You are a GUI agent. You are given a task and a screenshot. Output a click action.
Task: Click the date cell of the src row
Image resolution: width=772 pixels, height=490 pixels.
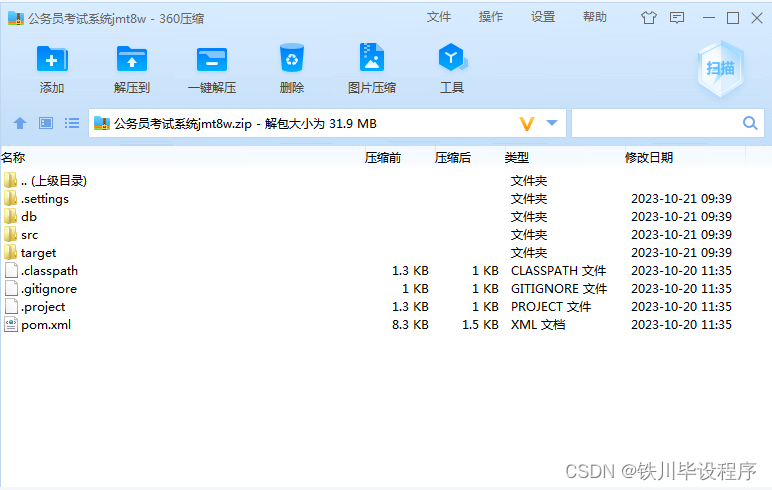tap(681, 234)
